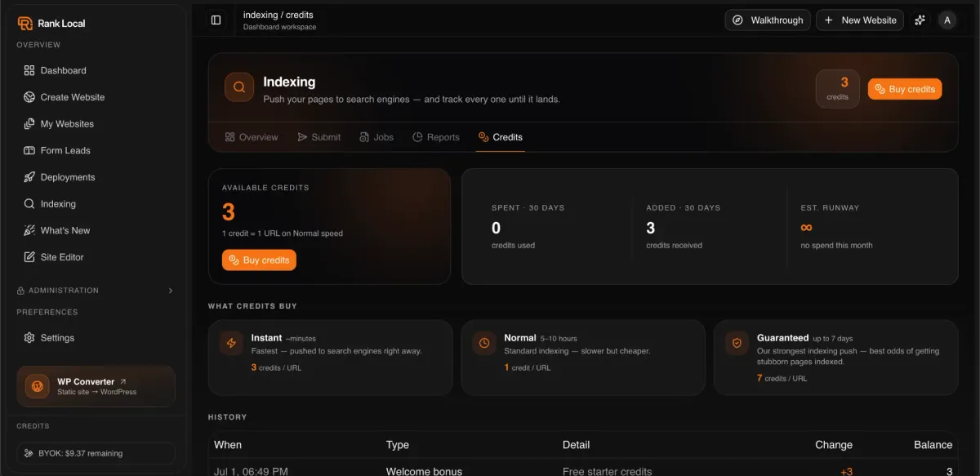Screen dimensions: 980x476
Task: Open the WP Converter card
Action: 96,386
